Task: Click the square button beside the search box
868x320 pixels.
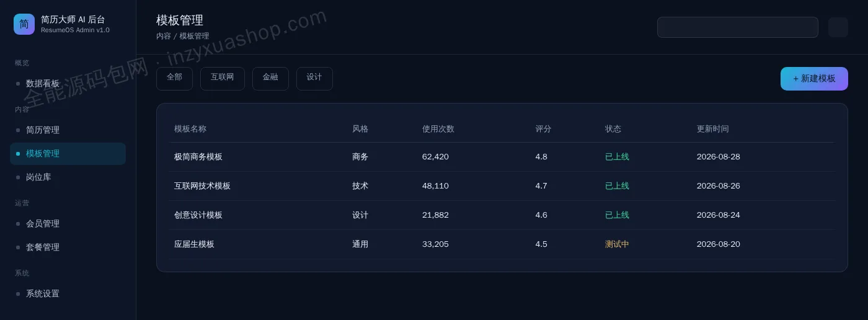Action: (838, 27)
